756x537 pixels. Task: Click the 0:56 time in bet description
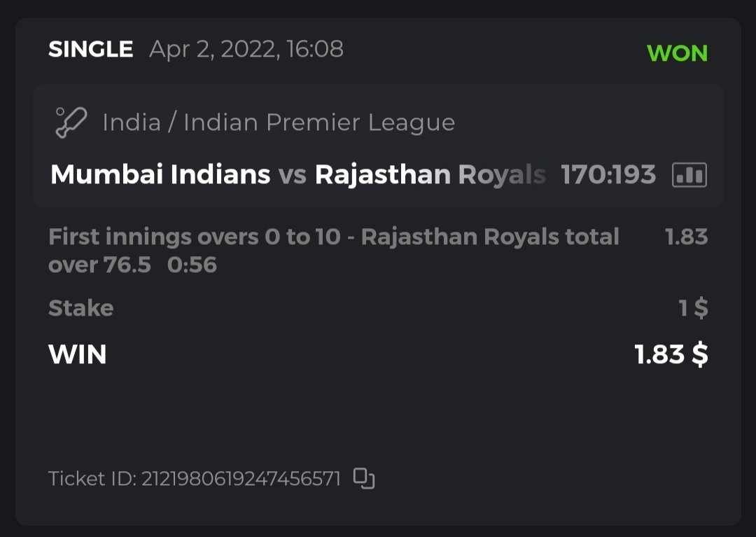[192, 265]
